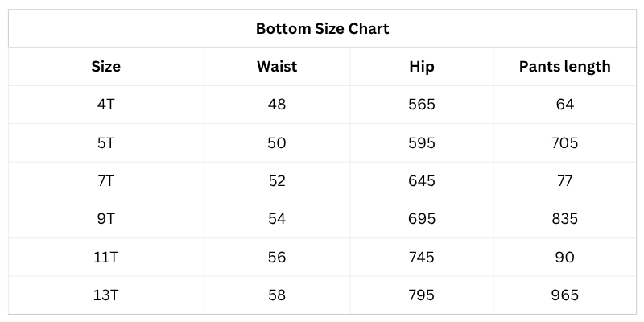Select the Size column header
This screenshot has height=322, width=644.
point(105,67)
